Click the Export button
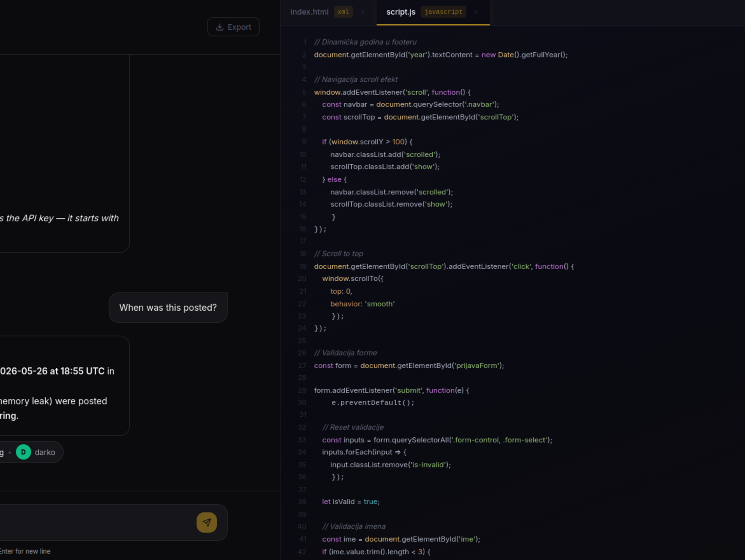 pyautogui.click(x=233, y=27)
